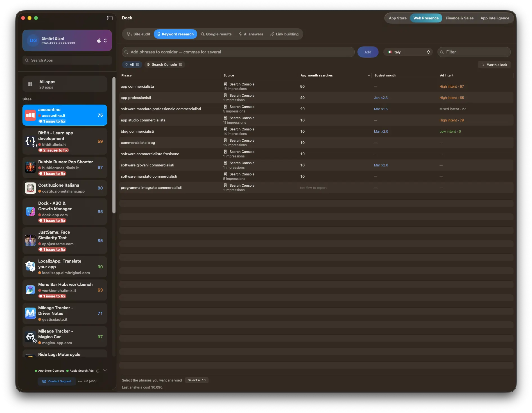Click the DG account avatar

coord(33,40)
